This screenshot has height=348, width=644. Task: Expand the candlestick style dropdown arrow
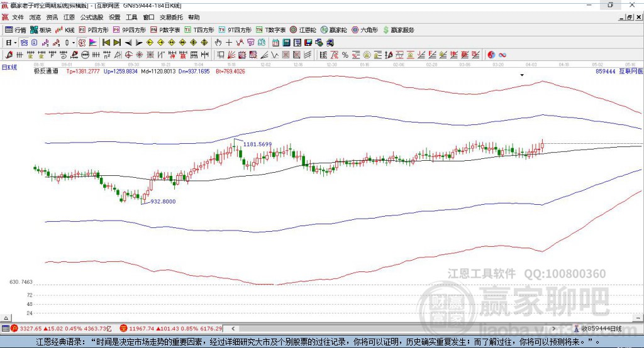[x=74, y=43]
